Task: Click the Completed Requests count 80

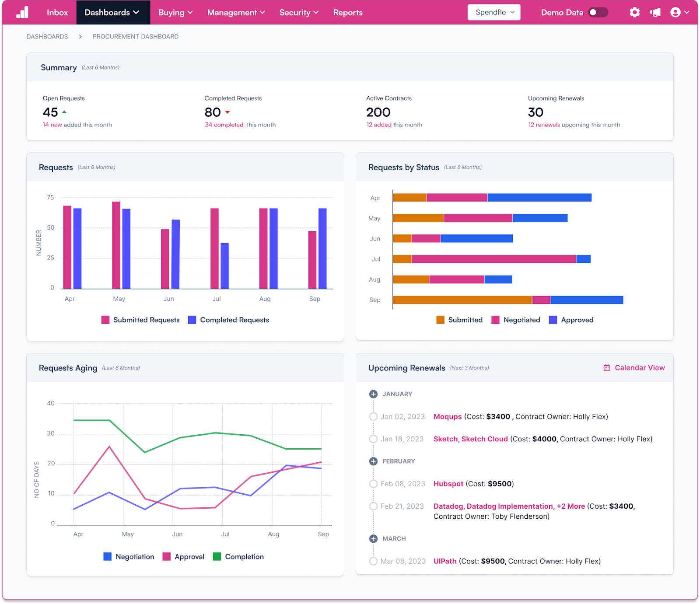Action: pos(213,112)
